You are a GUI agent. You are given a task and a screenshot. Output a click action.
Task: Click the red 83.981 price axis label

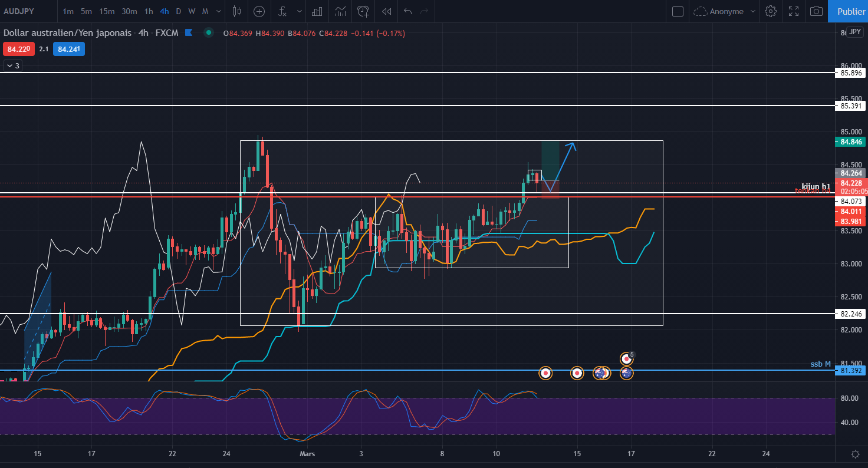(x=850, y=221)
